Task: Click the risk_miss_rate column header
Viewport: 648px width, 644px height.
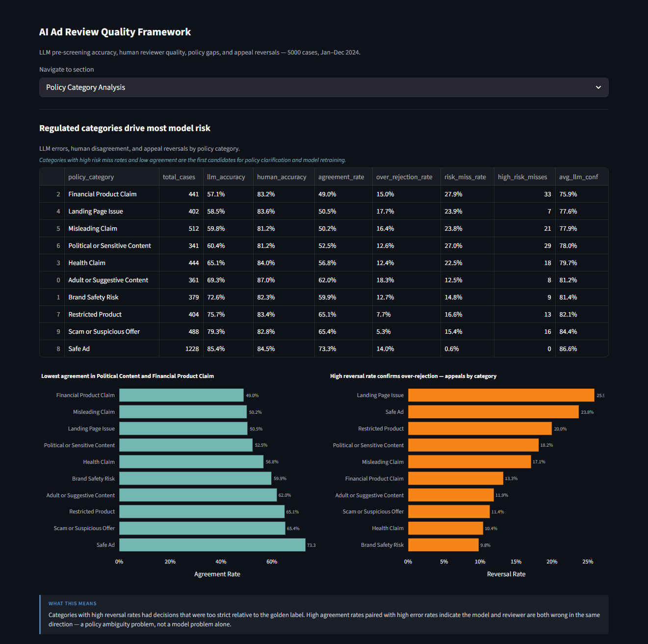Action: tap(467, 177)
